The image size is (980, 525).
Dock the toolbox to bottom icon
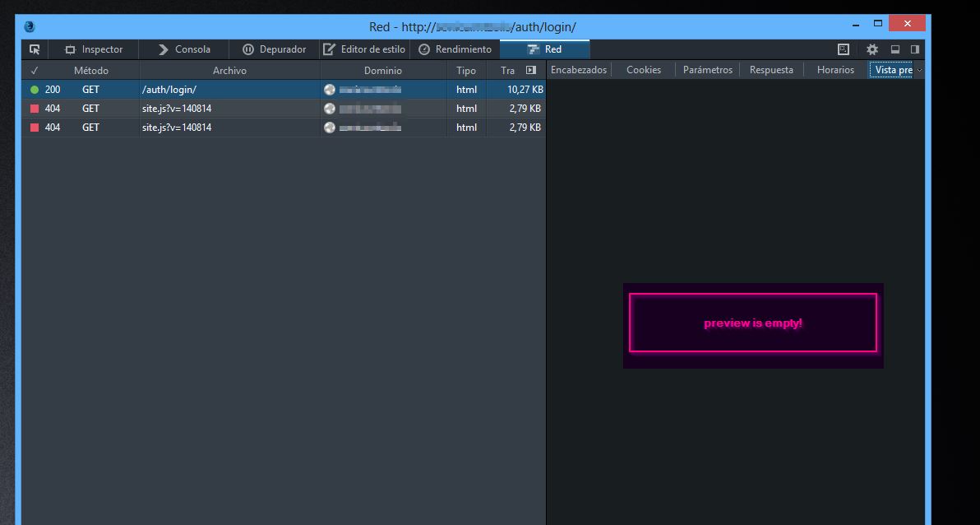[895, 49]
